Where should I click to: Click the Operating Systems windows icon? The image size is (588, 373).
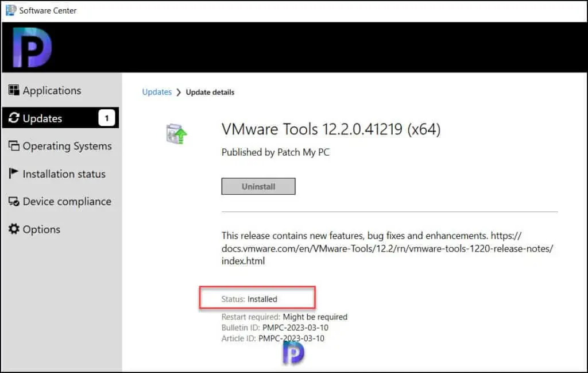point(14,145)
